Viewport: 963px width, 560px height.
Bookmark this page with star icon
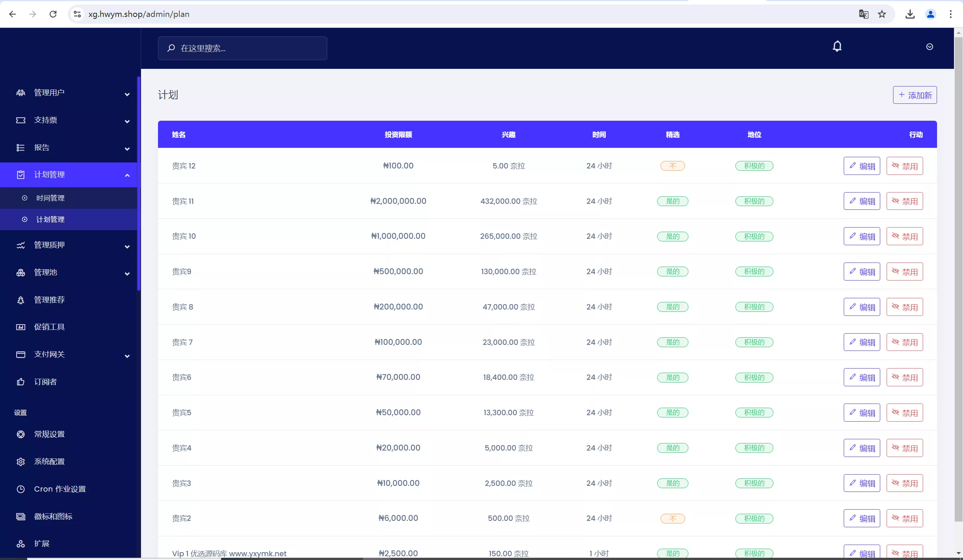coord(882,14)
